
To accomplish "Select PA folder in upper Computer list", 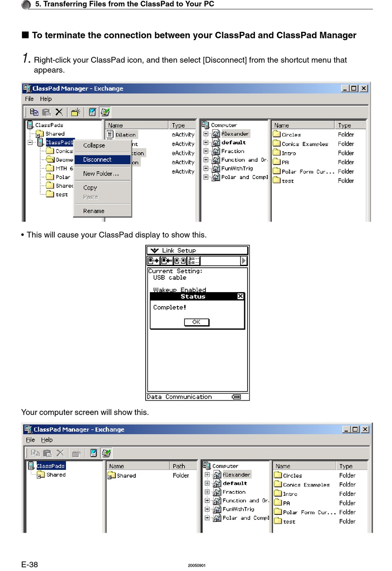I will 285,162.
